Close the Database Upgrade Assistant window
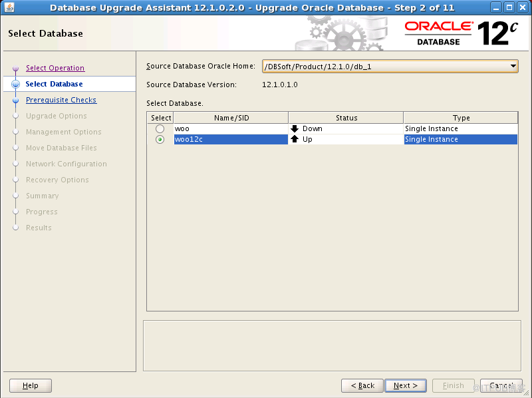 (x=523, y=7)
